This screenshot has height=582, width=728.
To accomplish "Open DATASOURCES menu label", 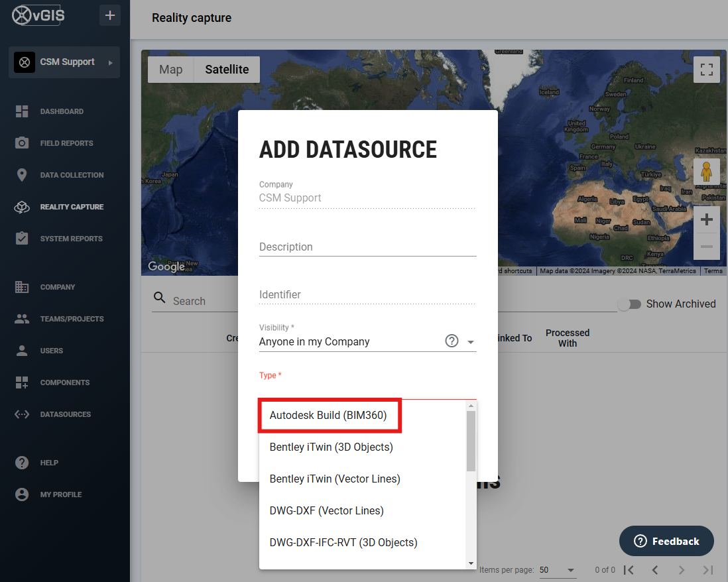I will pos(66,414).
